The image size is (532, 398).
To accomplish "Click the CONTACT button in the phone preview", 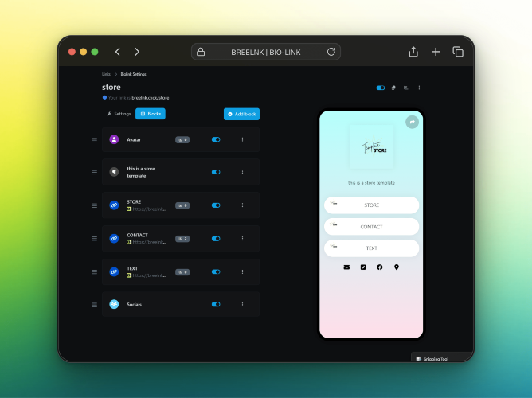I will pos(371,227).
